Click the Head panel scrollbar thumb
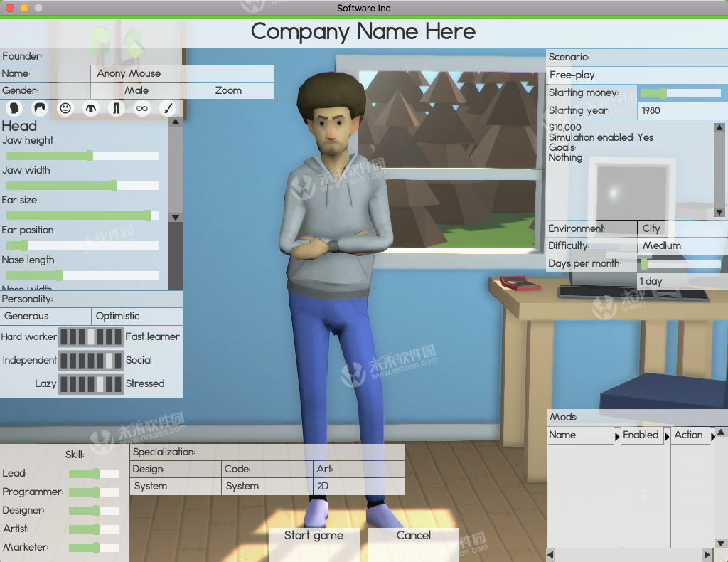This screenshot has width=728, height=562. (x=176, y=169)
